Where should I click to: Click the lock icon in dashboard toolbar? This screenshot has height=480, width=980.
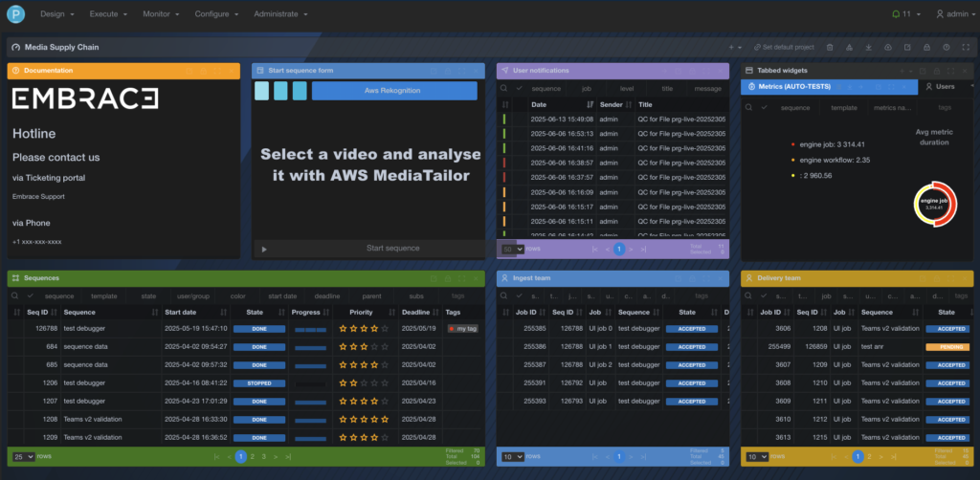(x=926, y=48)
